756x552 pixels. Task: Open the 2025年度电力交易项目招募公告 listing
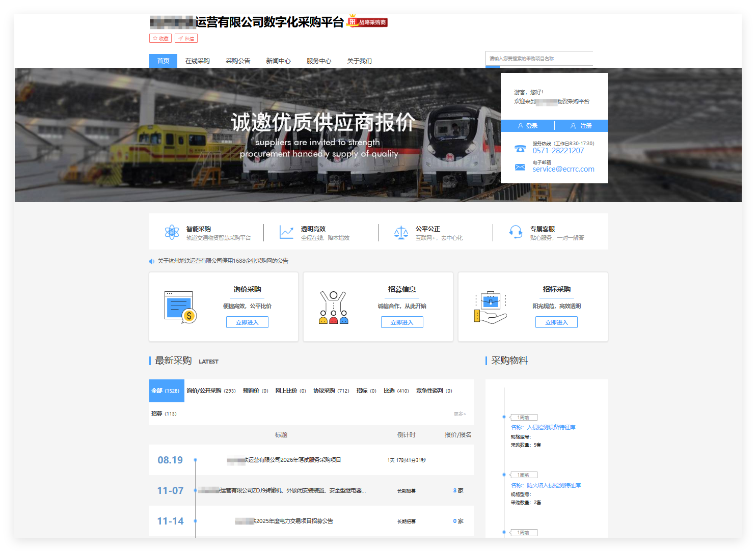point(284,521)
